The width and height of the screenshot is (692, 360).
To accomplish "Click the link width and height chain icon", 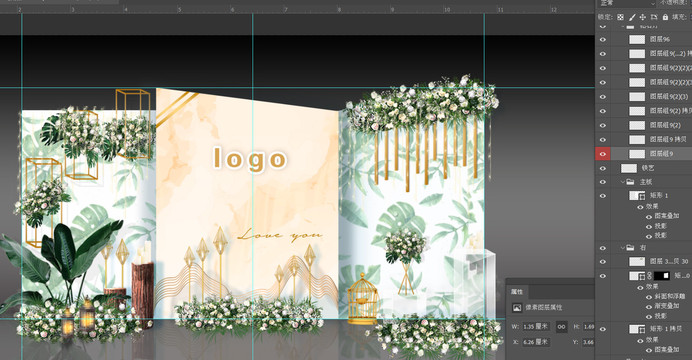I will click(561, 327).
